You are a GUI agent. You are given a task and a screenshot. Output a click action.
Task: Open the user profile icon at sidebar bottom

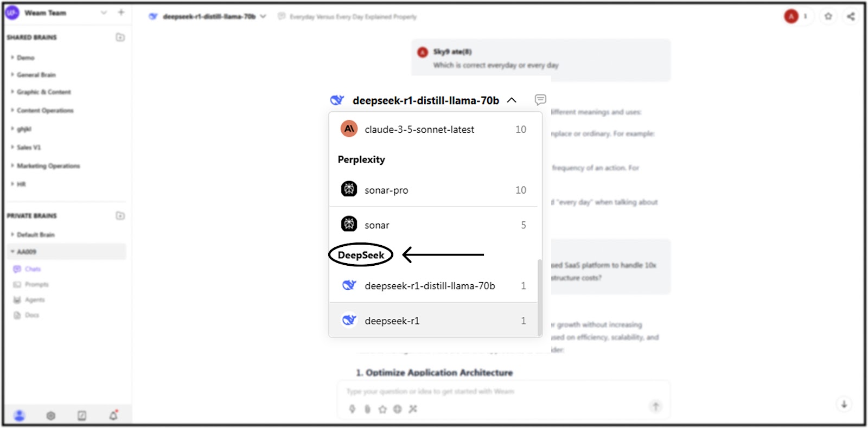point(20,416)
